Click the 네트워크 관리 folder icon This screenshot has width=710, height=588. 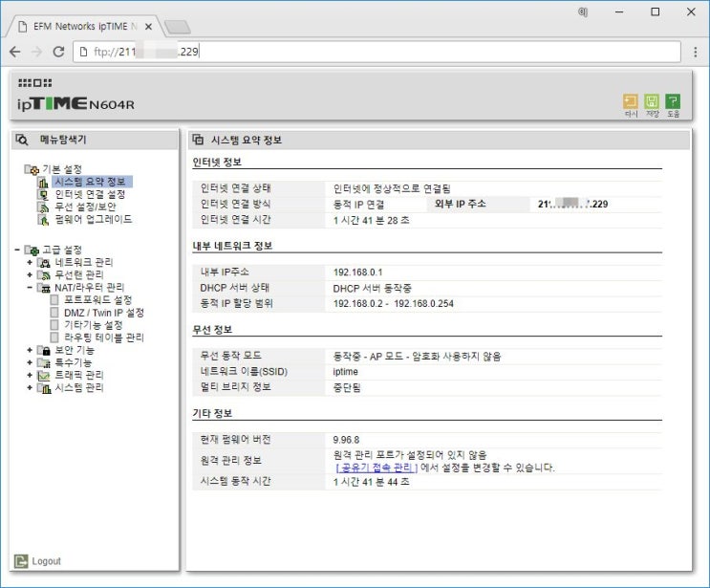click(x=44, y=263)
